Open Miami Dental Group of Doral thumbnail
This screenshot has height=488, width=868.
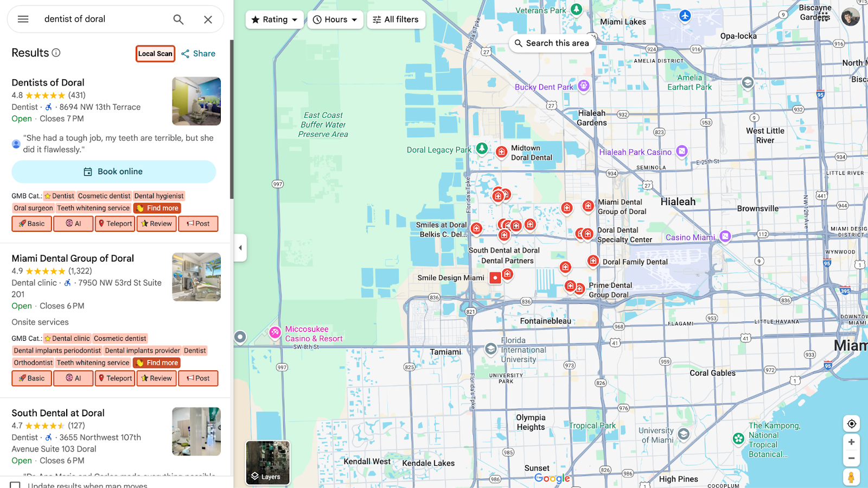pyautogui.click(x=196, y=277)
